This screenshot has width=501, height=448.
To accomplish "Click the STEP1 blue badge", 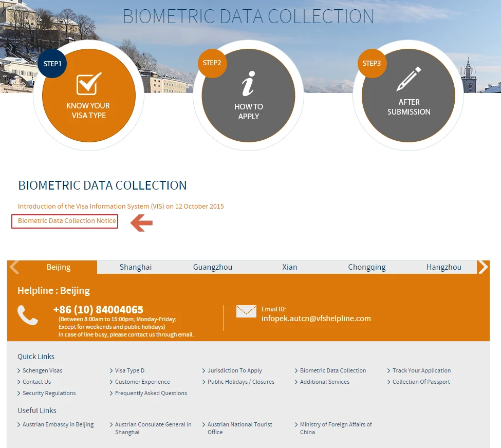I will point(52,64).
